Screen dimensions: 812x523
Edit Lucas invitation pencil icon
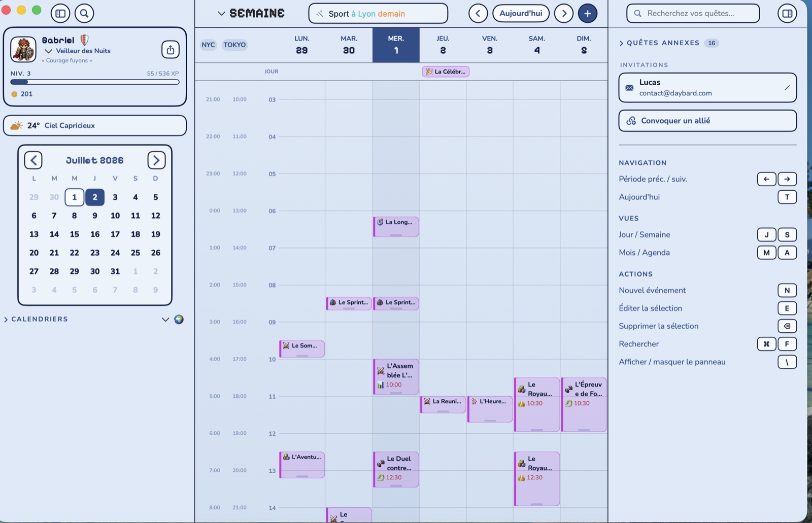pyautogui.click(x=787, y=88)
